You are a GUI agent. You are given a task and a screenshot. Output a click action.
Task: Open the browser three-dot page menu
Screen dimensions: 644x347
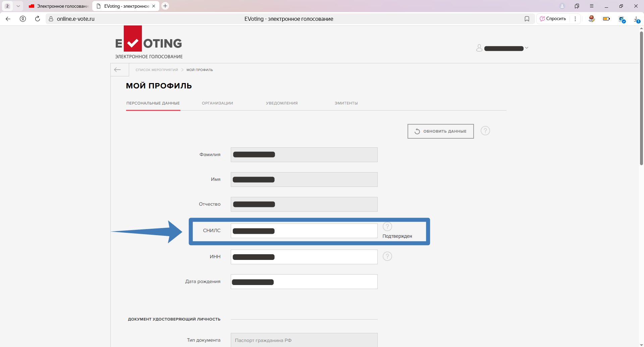coord(575,19)
